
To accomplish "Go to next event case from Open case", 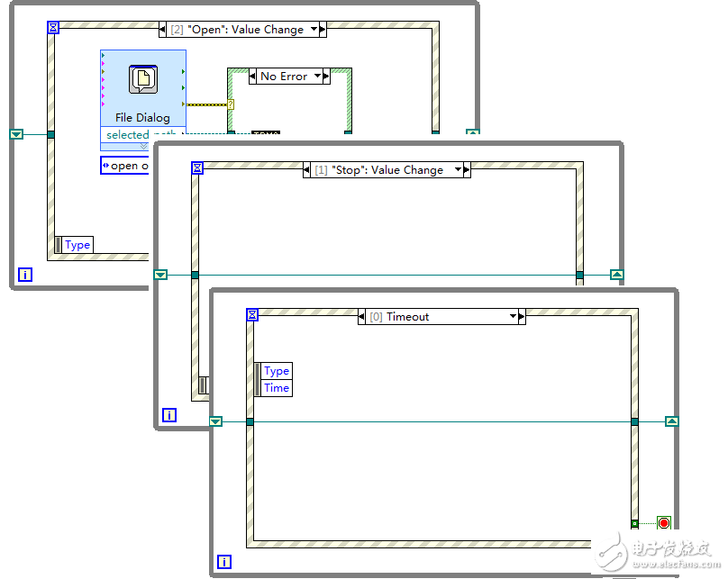I will (x=323, y=30).
